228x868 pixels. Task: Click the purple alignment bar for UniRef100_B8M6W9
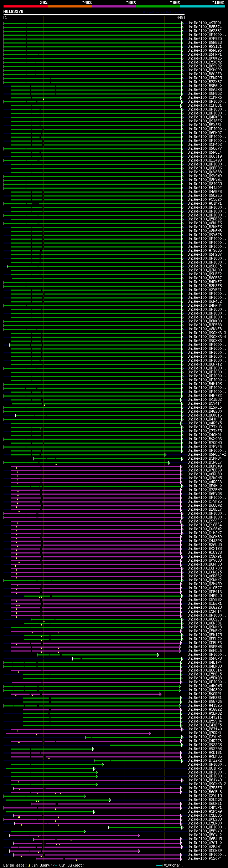pos(96,466)
